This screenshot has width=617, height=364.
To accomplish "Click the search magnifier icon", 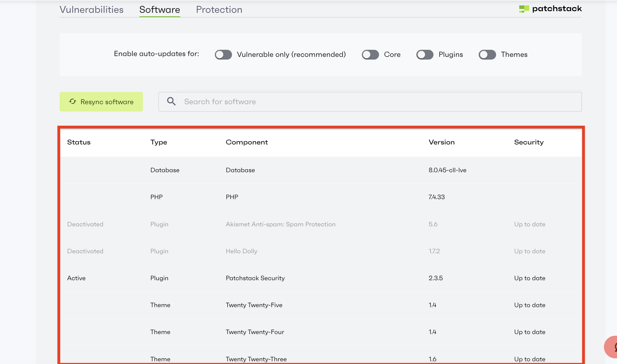I will click(171, 101).
